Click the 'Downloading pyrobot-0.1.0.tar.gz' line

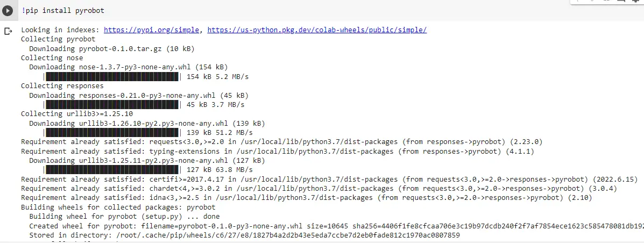112,49
